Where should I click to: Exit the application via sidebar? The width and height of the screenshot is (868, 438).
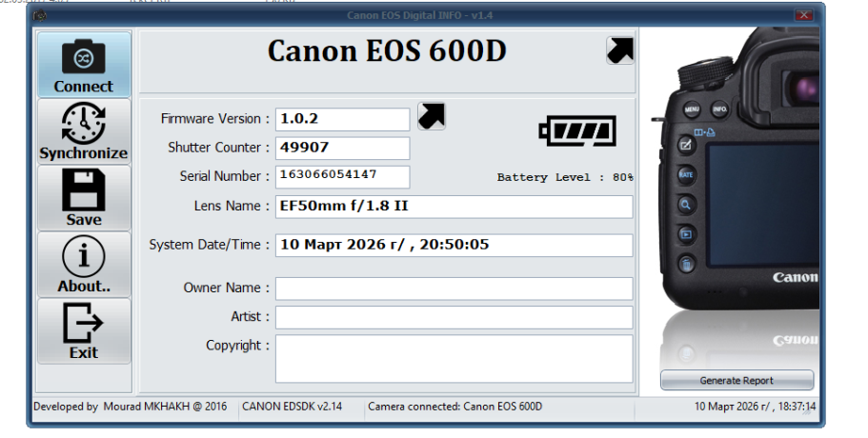[x=84, y=330]
